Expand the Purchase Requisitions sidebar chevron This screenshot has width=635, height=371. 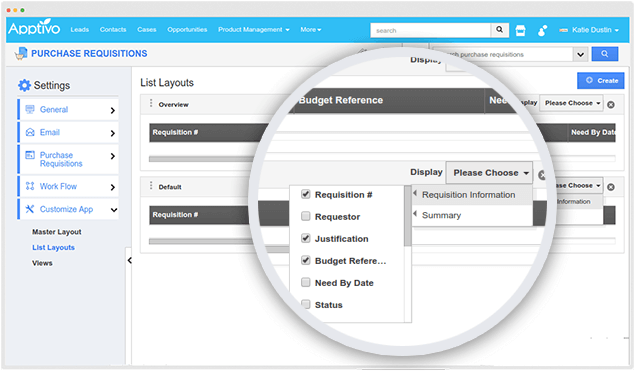113,156
